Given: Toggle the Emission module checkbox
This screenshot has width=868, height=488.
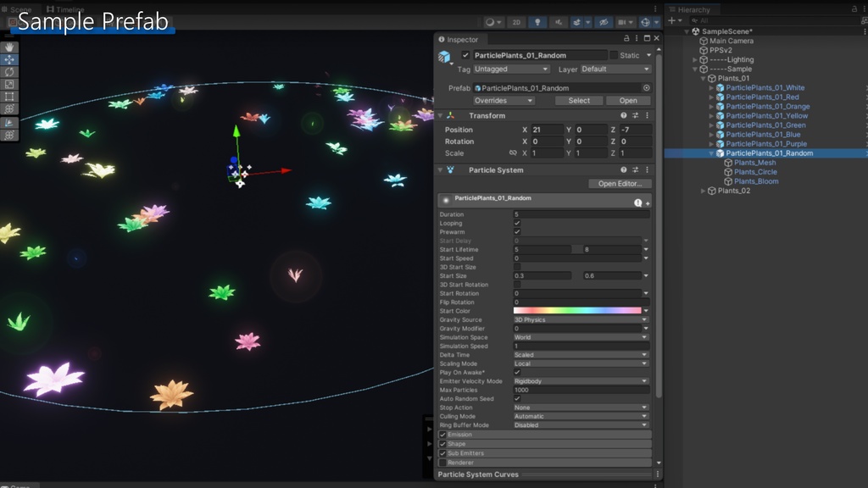Looking at the screenshot, I should 442,435.
